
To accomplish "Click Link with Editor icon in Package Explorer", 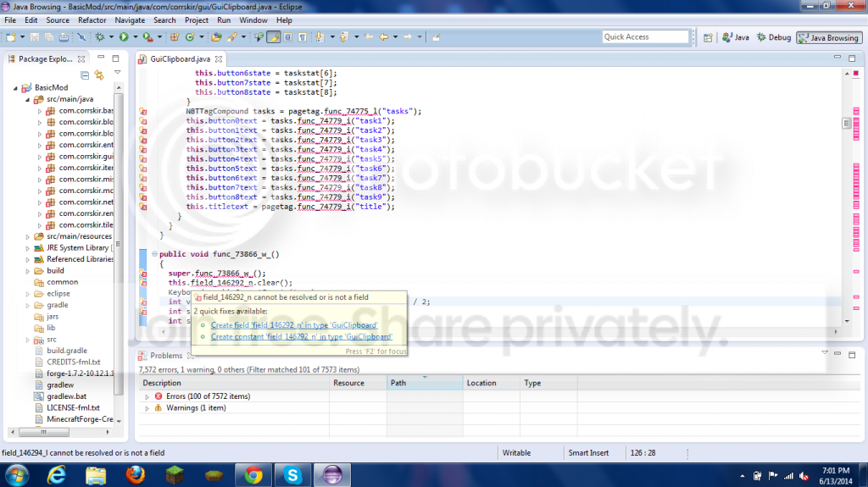I will click(x=99, y=75).
